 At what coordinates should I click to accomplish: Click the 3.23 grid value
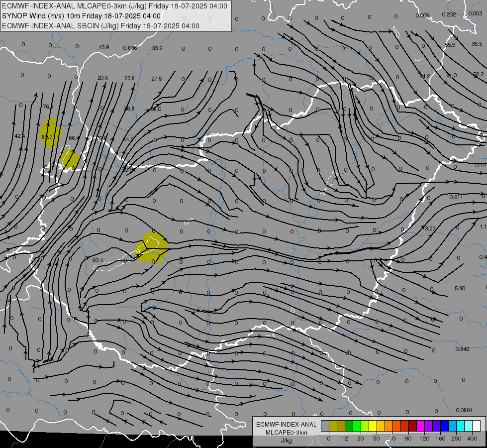[430, 228]
